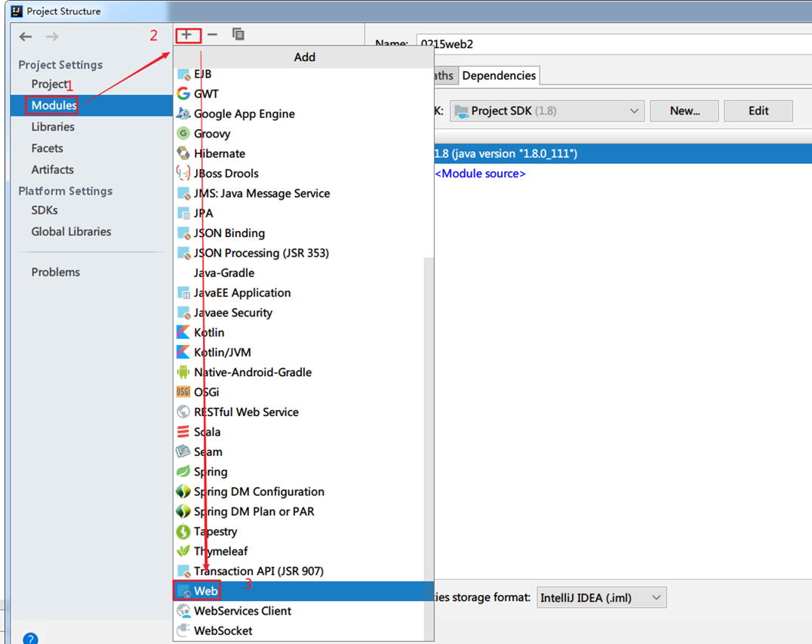This screenshot has width=812, height=644.
Task: Click the EJB icon in Add list
Action: [183, 74]
